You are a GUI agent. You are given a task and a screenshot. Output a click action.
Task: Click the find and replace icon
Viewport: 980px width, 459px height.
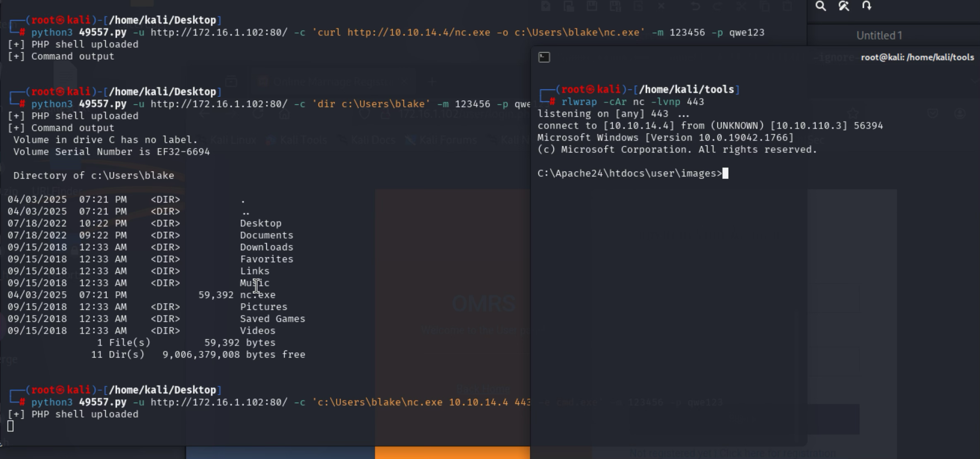[844, 6]
